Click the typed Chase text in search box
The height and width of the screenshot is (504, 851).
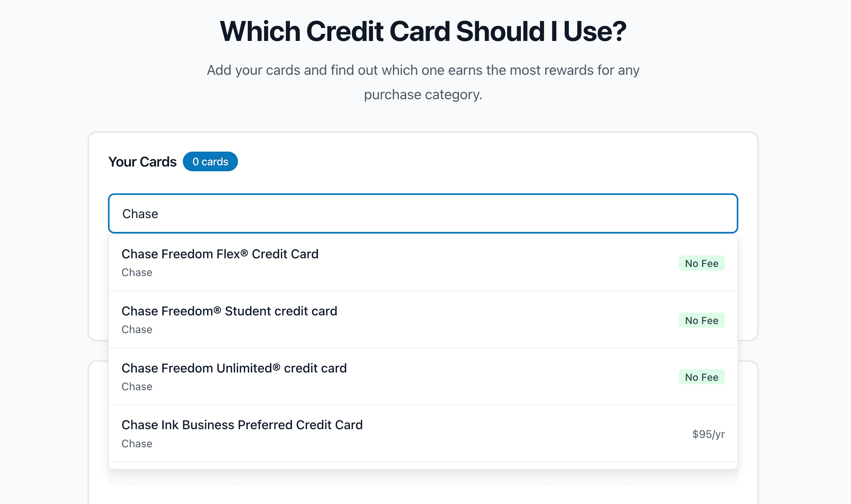[140, 214]
